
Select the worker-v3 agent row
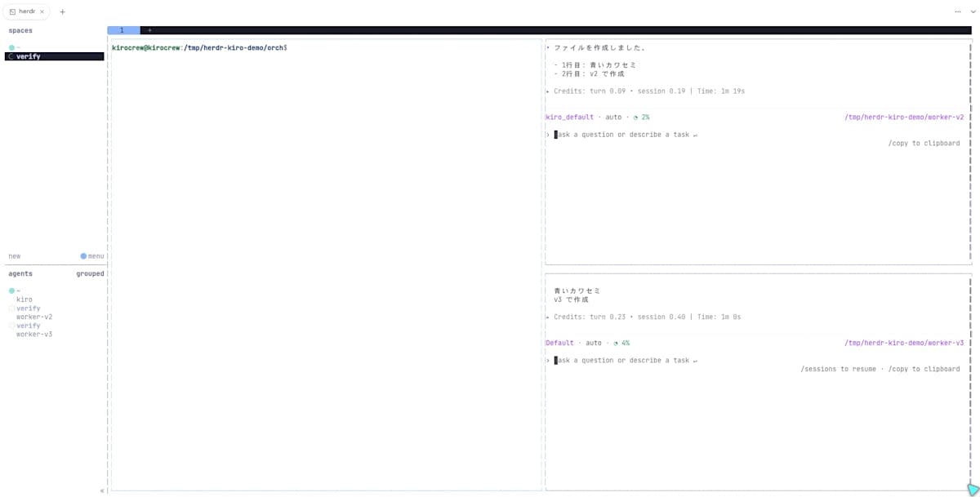pos(34,334)
